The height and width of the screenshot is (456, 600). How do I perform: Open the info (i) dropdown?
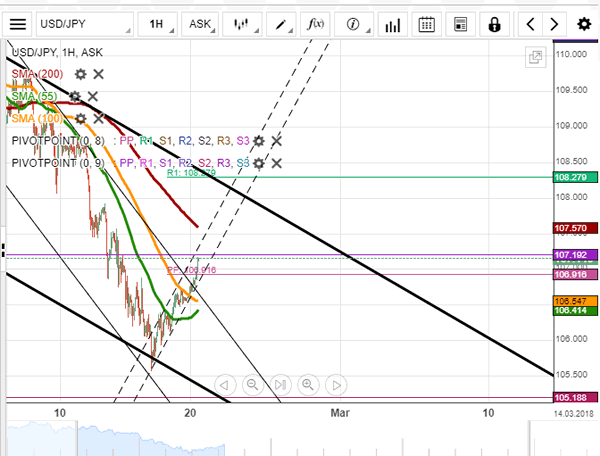[x=354, y=24]
